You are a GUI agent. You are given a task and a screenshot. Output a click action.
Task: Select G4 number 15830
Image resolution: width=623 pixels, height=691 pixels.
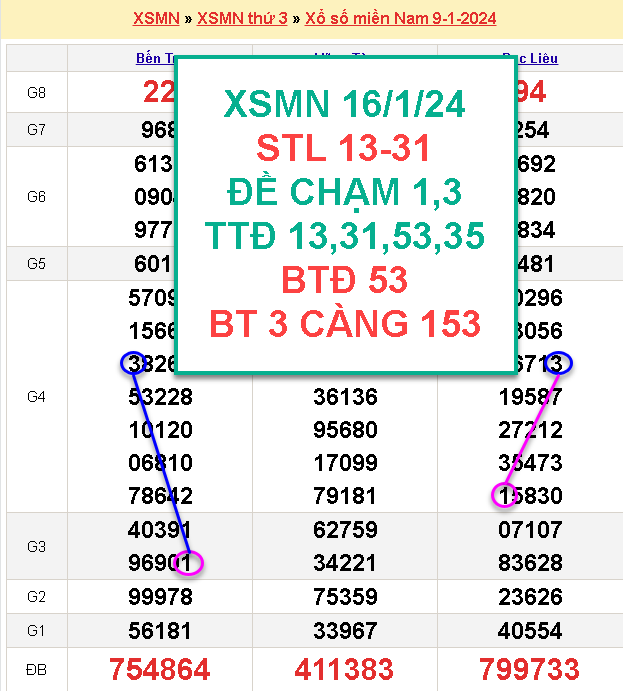tap(530, 496)
